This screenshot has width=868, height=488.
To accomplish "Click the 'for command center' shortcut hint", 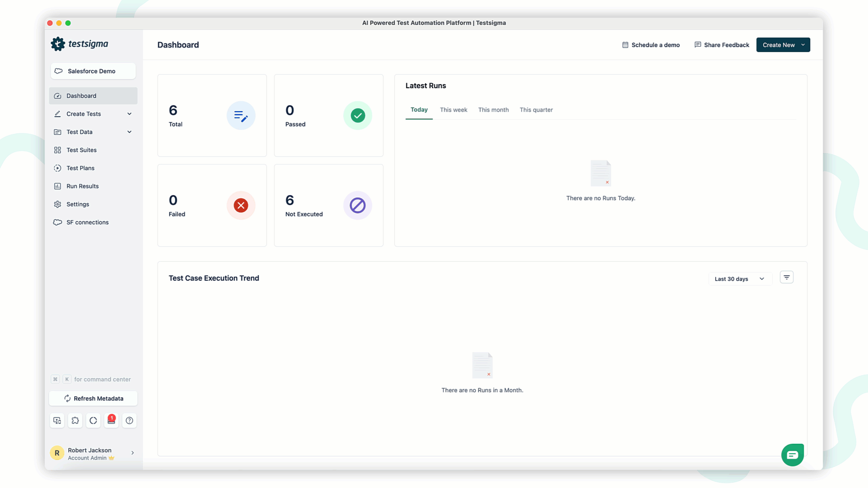I will click(103, 380).
